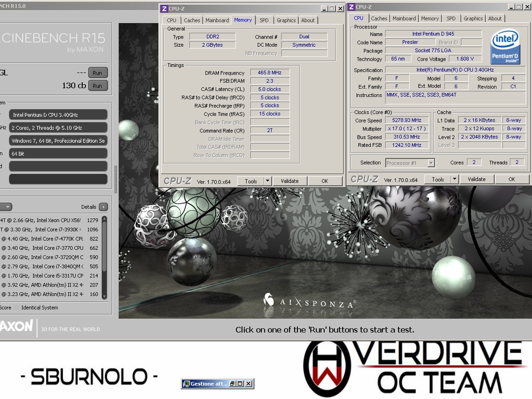Click Tools button in left CPU-Z window
The image size is (532, 399).
pyautogui.click(x=251, y=181)
